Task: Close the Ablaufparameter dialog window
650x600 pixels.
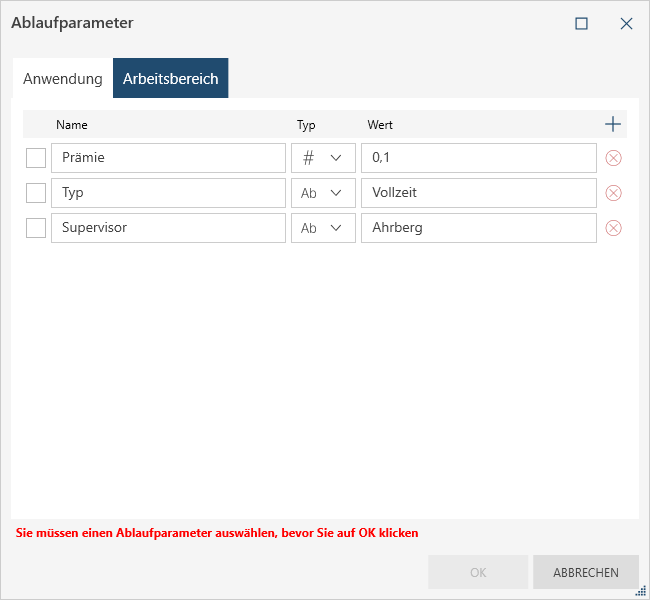Action: (x=626, y=23)
